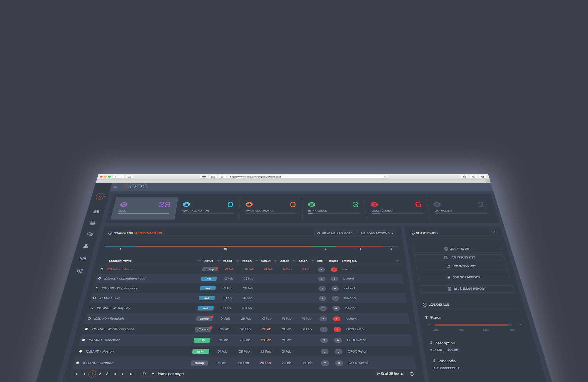Click the user profile sidebar icon
588x382 pixels.
pos(86,246)
